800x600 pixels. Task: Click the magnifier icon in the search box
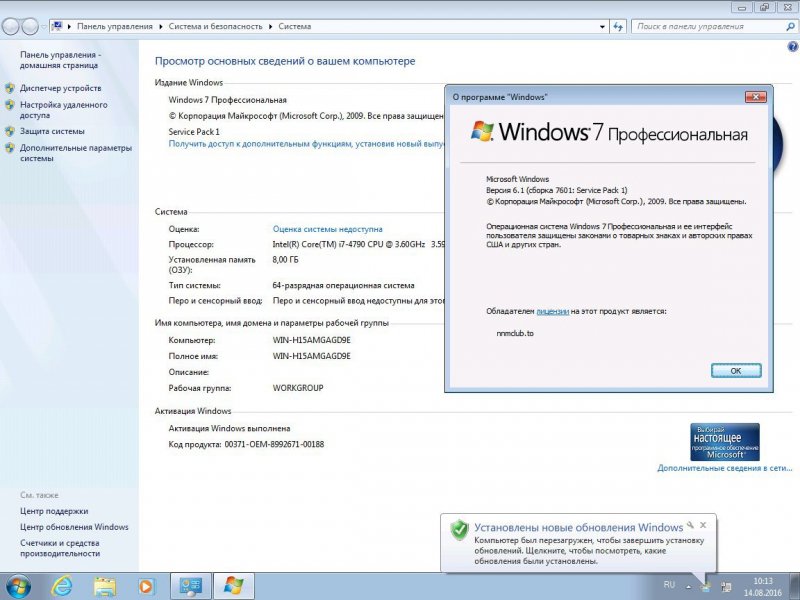(790, 27)
